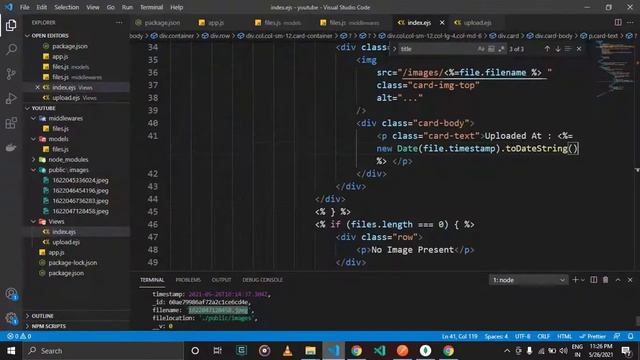Open the 1: node terminal dropdown
Viewport: 640px width, 360px height.
(528, 280)
